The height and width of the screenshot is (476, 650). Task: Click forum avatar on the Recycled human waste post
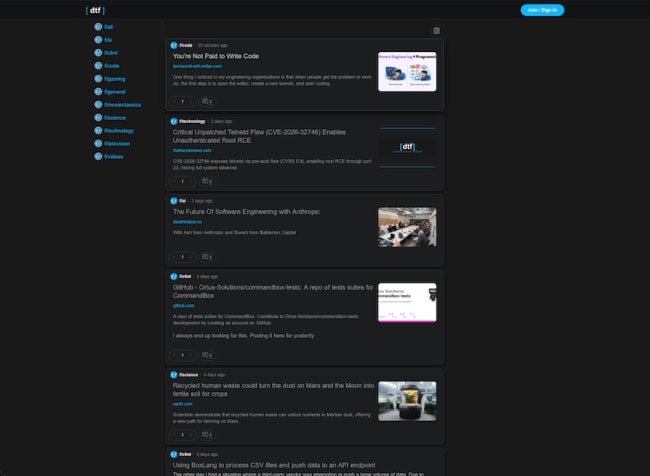pyautogui.click(x=174, y=375)
